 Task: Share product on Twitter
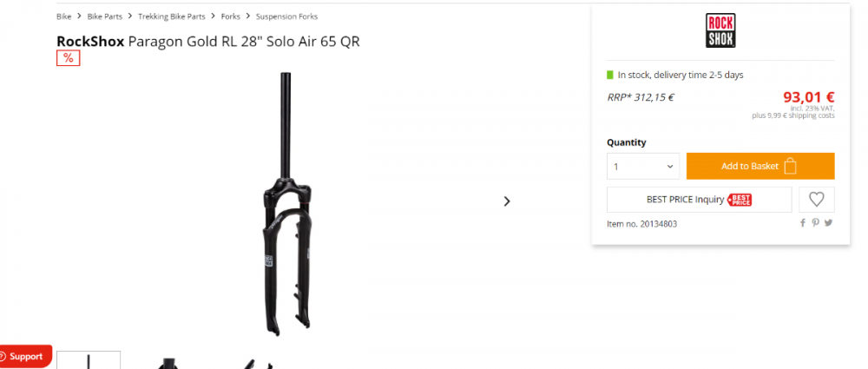[829, 223]
